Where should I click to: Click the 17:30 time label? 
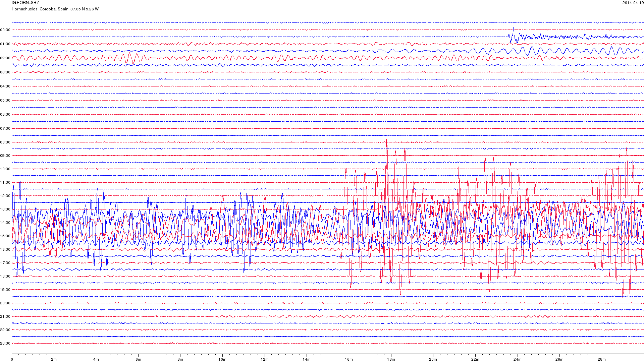[5, 263]
